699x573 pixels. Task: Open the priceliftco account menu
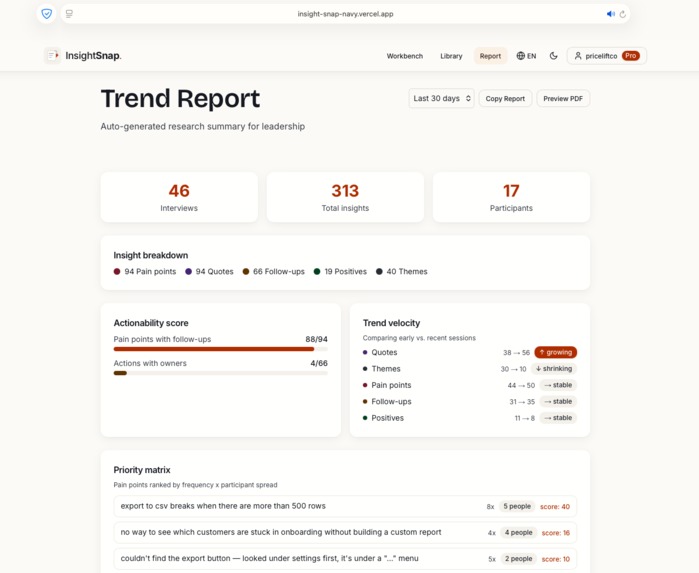tap(606, 56)
